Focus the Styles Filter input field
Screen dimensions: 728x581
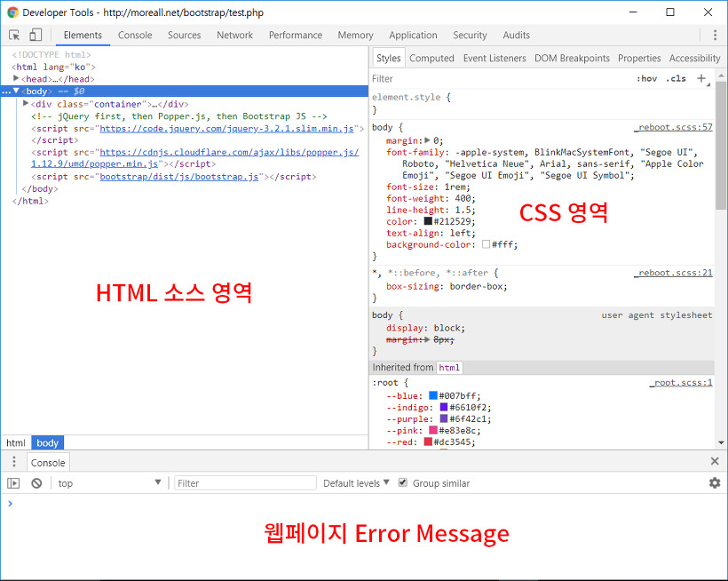click(x=502, y=78)
